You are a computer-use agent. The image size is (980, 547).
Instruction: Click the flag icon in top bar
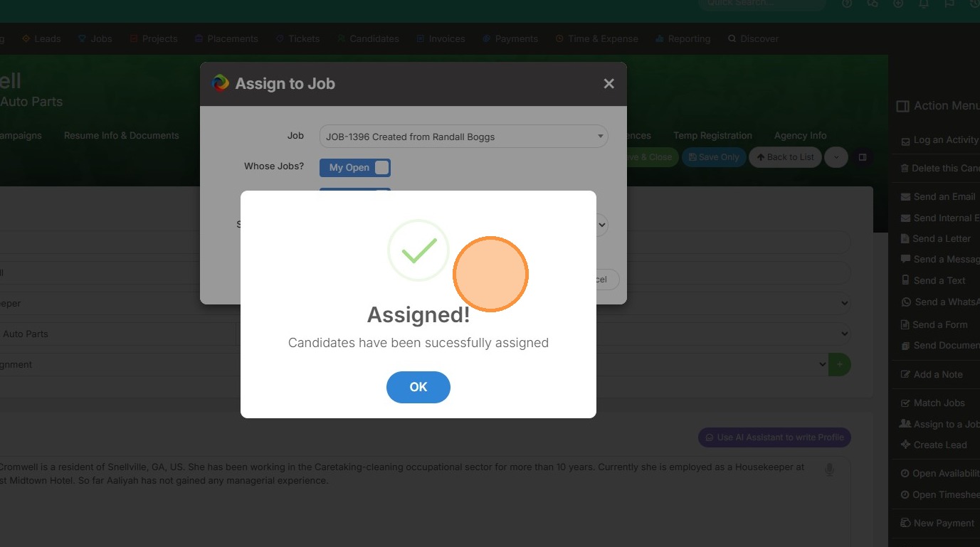coord(949,4)
